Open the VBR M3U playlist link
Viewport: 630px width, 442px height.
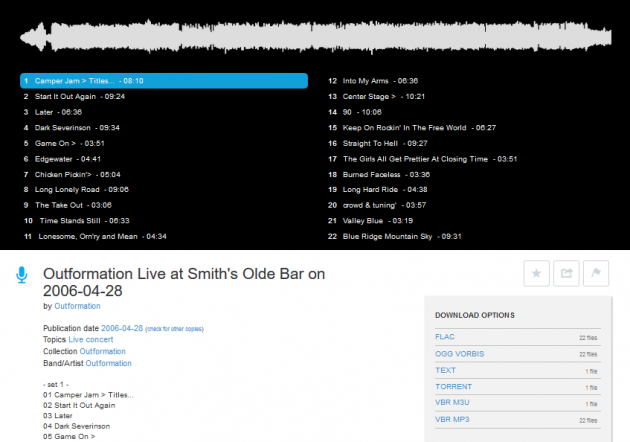click(453, 403)
